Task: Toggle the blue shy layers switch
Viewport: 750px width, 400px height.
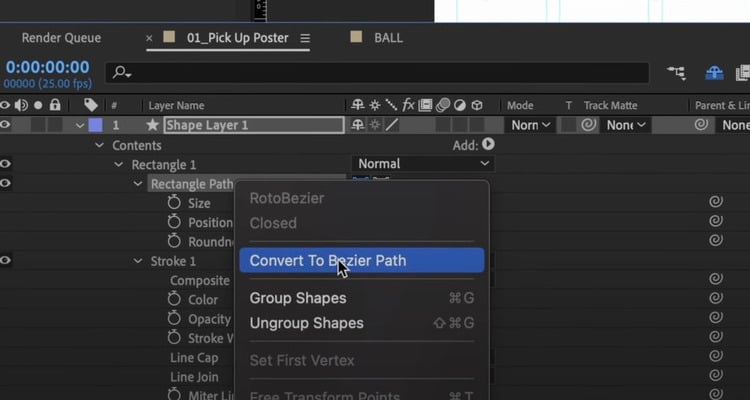Action: click(714, 73)
